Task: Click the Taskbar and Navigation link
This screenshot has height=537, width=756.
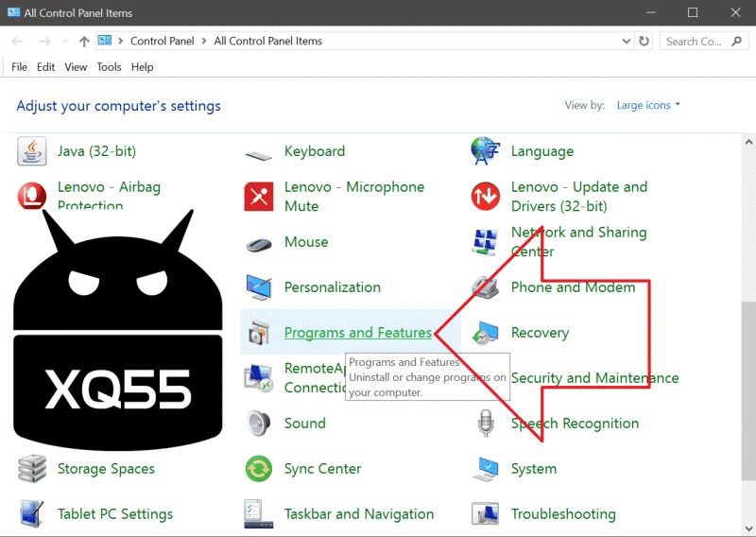Action: tap(358, 514)
